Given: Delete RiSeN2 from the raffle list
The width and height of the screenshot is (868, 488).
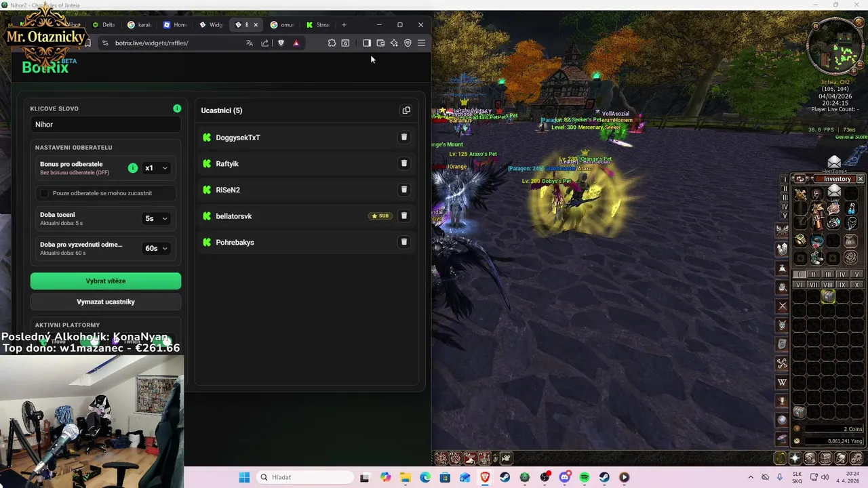Looking at the screenshot, I should coord(403,190).
